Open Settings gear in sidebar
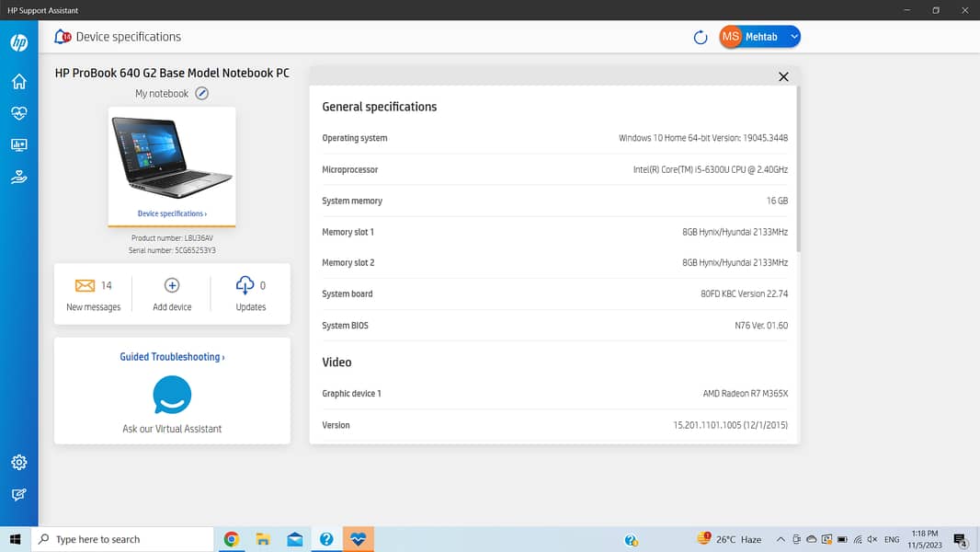The height and width of the screenshot is (552, 980). coord(18,462)
